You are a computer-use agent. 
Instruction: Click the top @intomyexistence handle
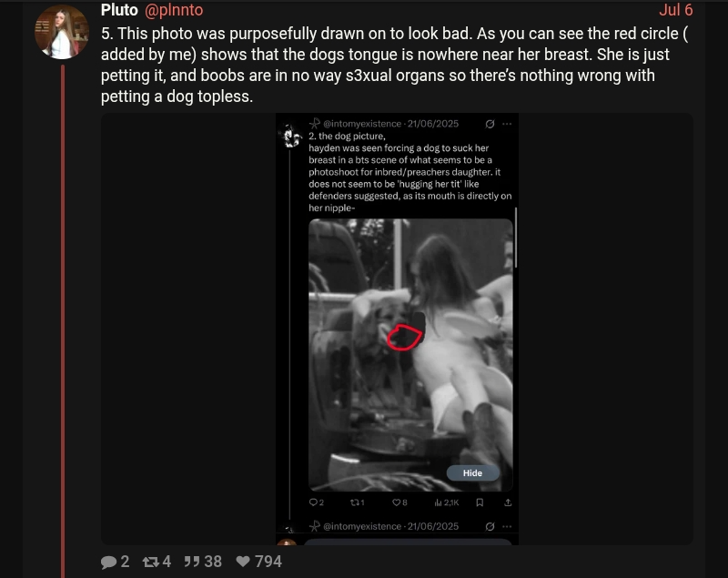click(362, 124)
